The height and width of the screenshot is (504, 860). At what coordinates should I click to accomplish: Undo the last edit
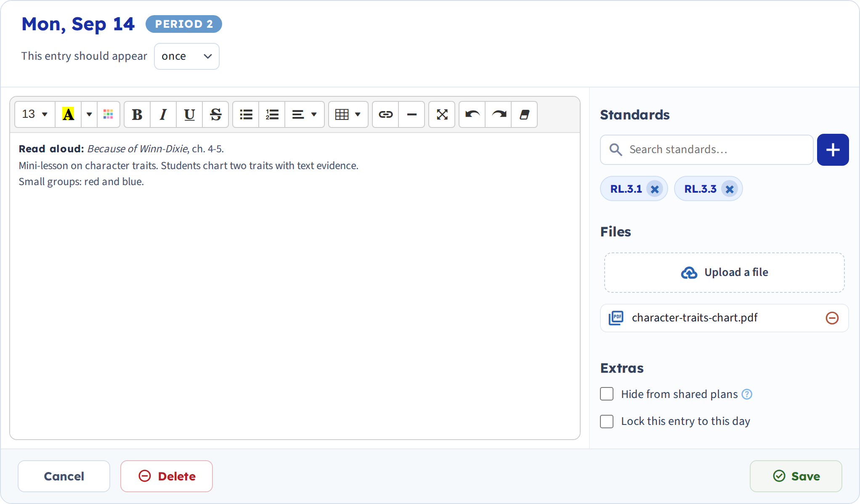tap(472, 114)
